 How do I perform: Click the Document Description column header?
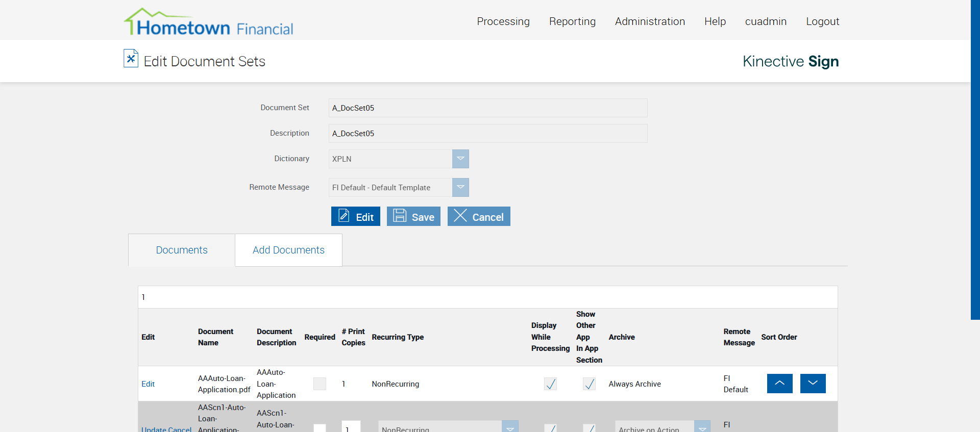[x=276, y=337]
